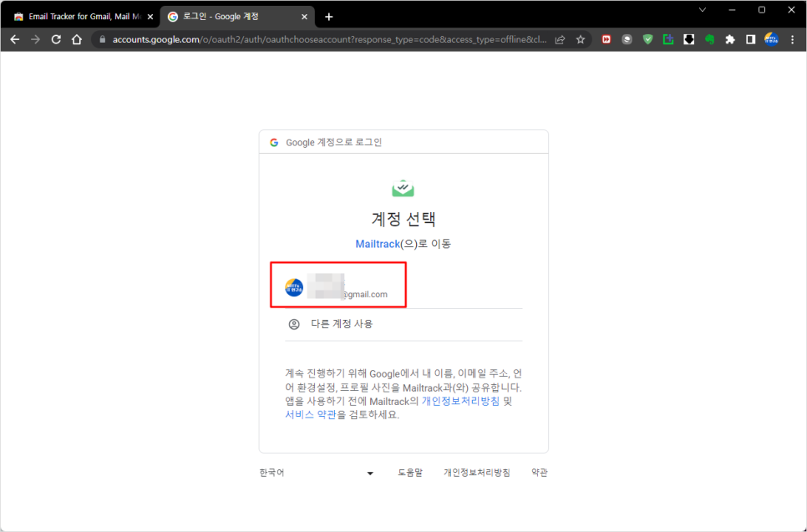Screen dimensions: 807x532
Task: Click the red extension icon in toolbar
Action: pos(607,39)
